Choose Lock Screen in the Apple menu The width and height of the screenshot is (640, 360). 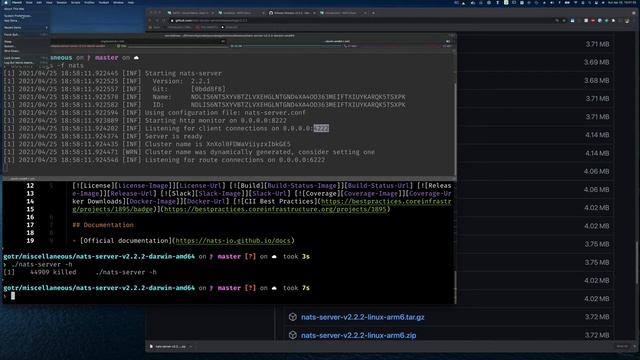pyautogui.click(x=13, y=58)
